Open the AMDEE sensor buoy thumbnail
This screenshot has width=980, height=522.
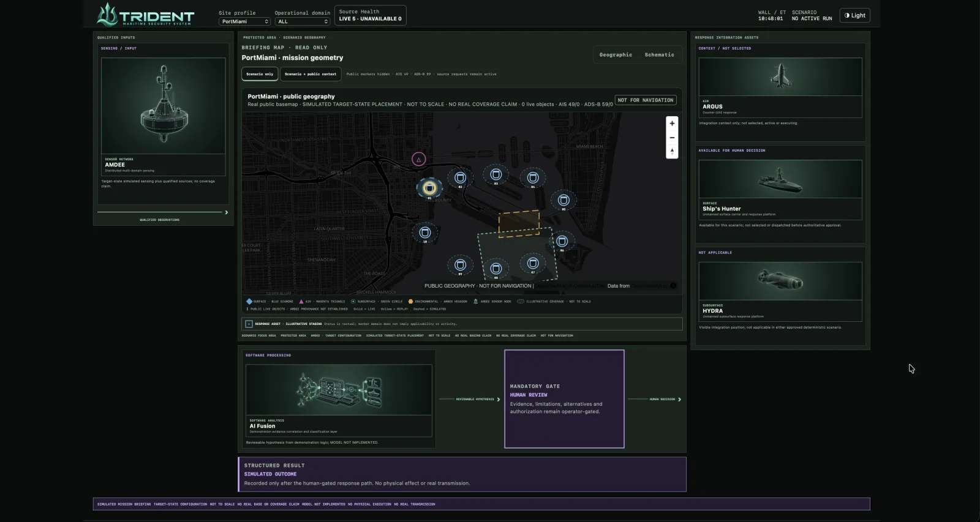point(163,106)
